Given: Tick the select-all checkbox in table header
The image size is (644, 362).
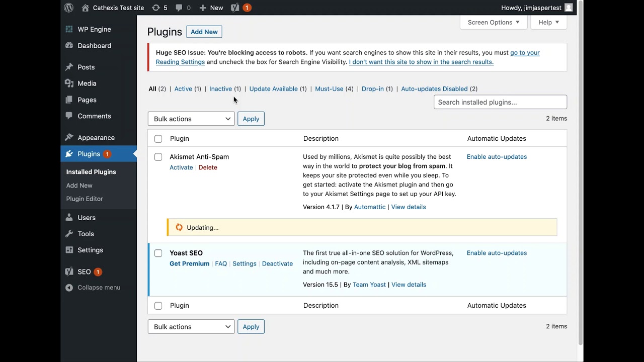Looking at the screenshot, I should coord(158,139).
